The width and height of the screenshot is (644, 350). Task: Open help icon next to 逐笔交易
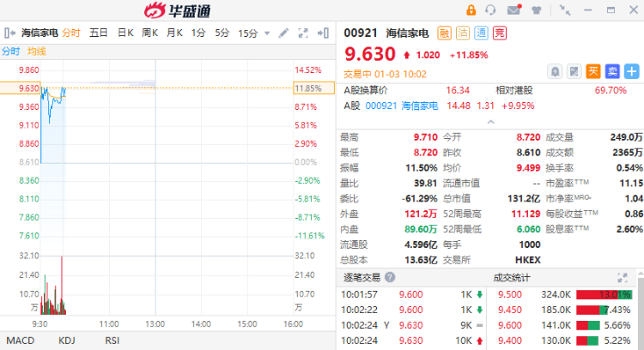(390, 277)
